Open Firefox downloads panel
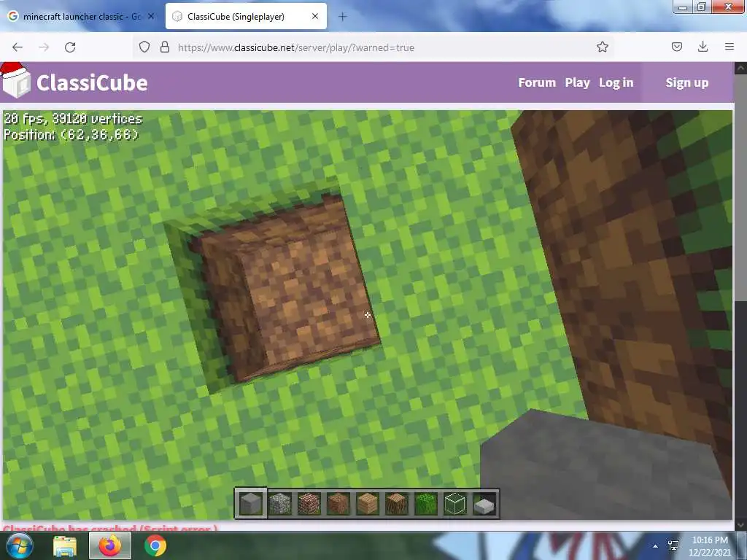The width and height of the screenshot is (747, 560). pos(703,47)
